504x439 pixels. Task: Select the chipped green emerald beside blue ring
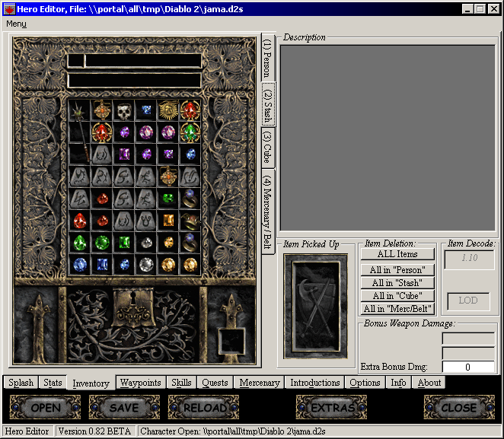(168, 199)
